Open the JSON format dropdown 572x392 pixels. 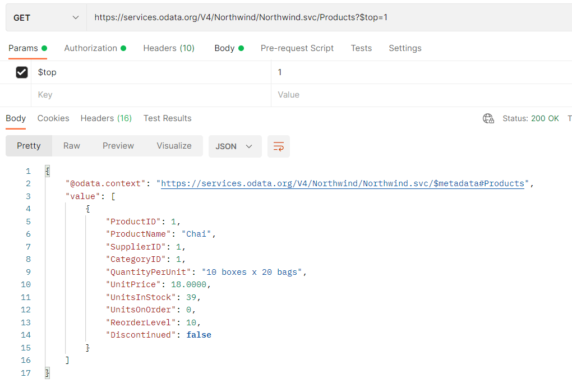[x=234, y=146]
